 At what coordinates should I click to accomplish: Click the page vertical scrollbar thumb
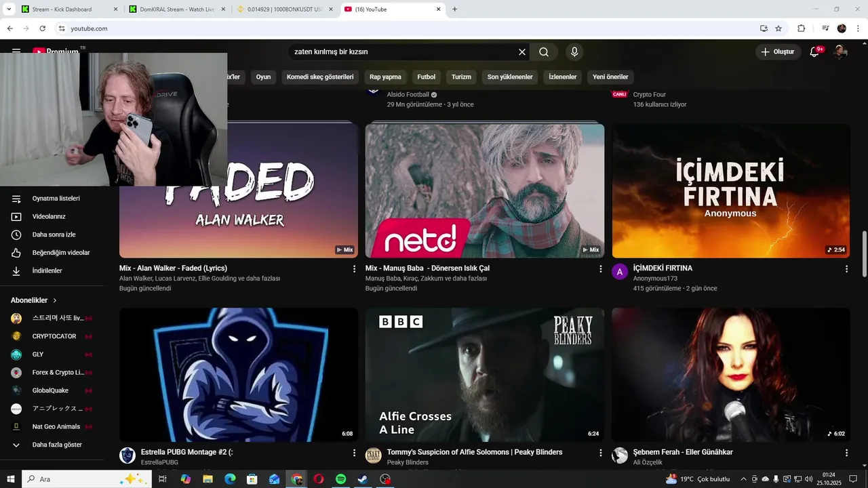pos(864,254)
